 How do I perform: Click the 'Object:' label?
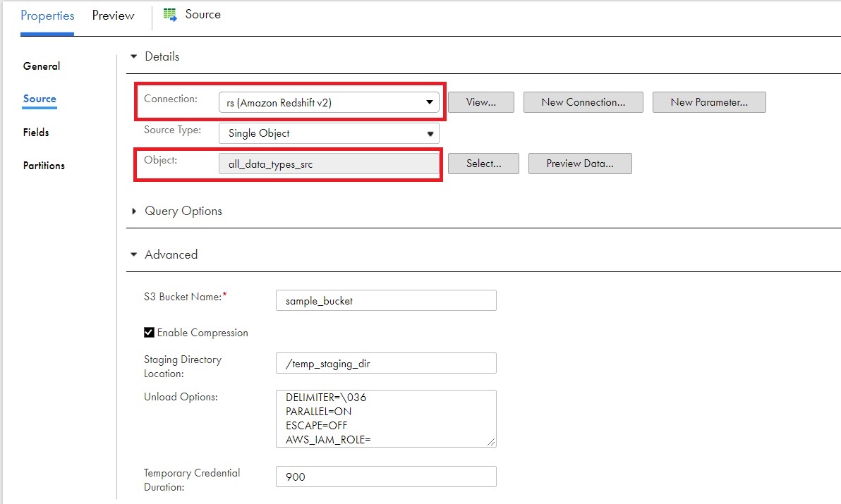pos(160,160)
